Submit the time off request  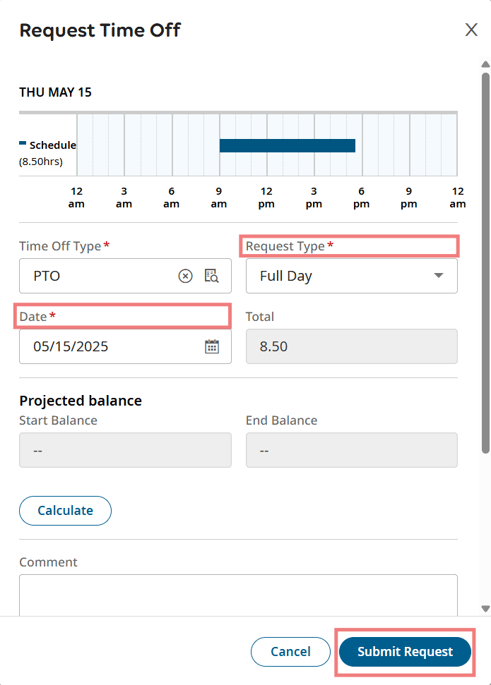click(x=405, y=651)
